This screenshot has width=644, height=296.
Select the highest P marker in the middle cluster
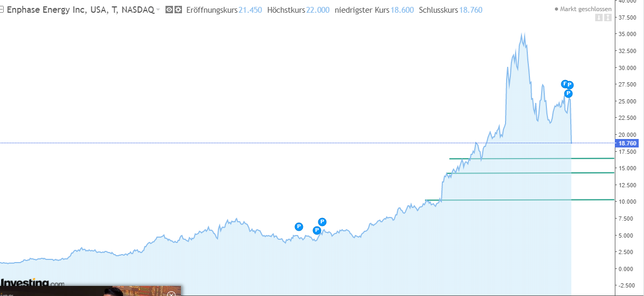point(322,222)
